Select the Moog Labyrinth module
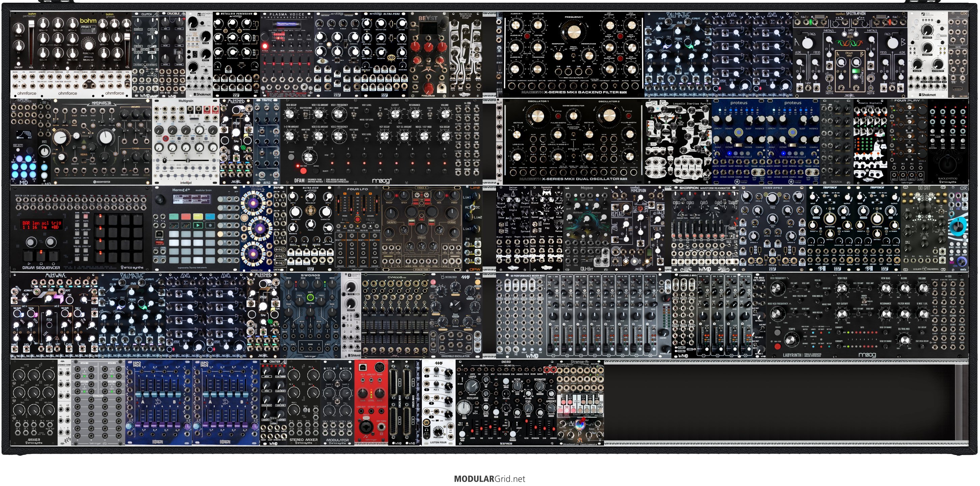Screen dimensions: 980x486 coord(867,315)
